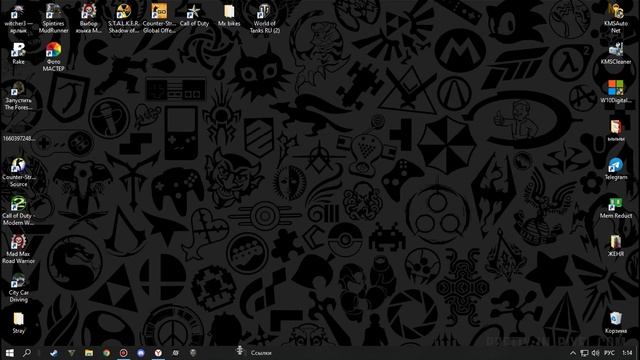
Task: Select the Mad Max Road Warrior icon
Action: pos(18,242)
